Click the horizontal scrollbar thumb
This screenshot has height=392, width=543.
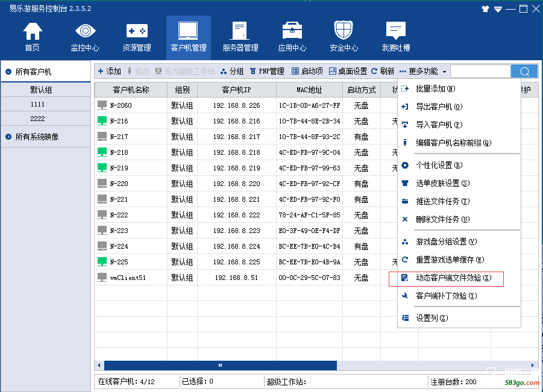point(220,366)
